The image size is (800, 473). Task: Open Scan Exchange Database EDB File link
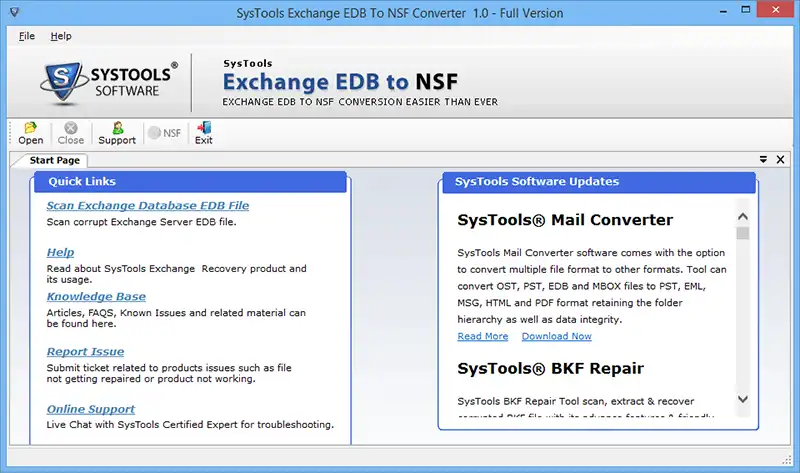click(148, 206)
